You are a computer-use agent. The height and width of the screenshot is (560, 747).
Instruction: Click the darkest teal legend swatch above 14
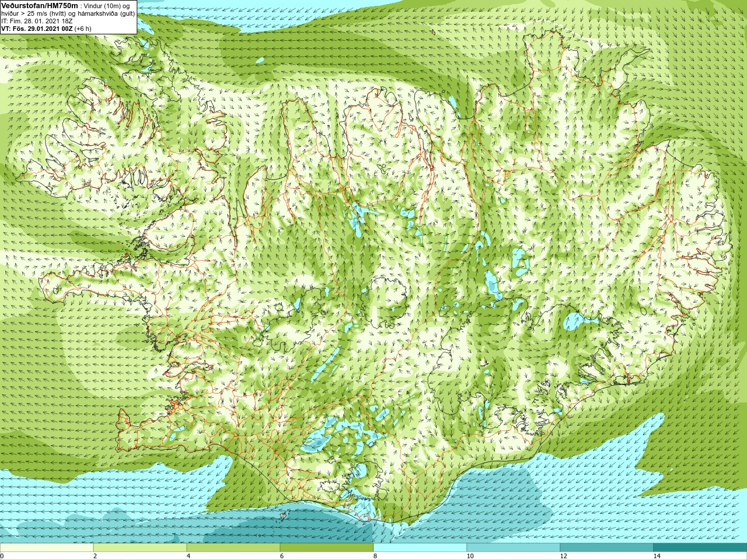point(700,548)
